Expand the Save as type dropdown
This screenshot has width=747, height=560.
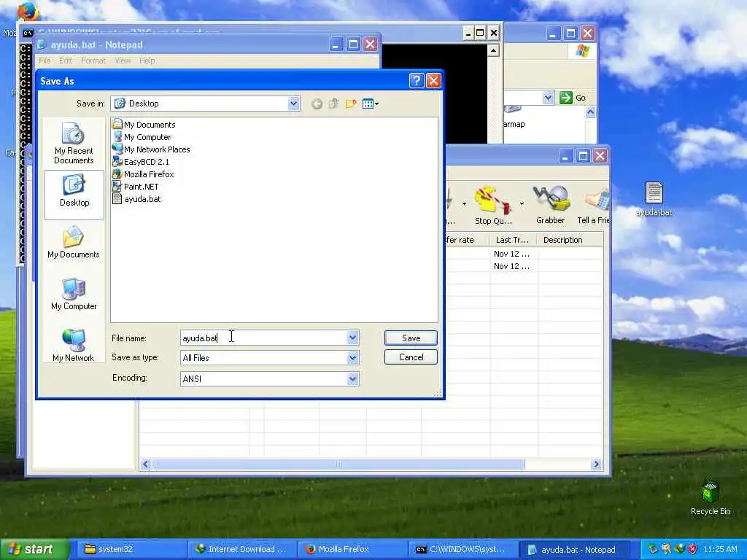pyautogui.click(x=352, y=357)
